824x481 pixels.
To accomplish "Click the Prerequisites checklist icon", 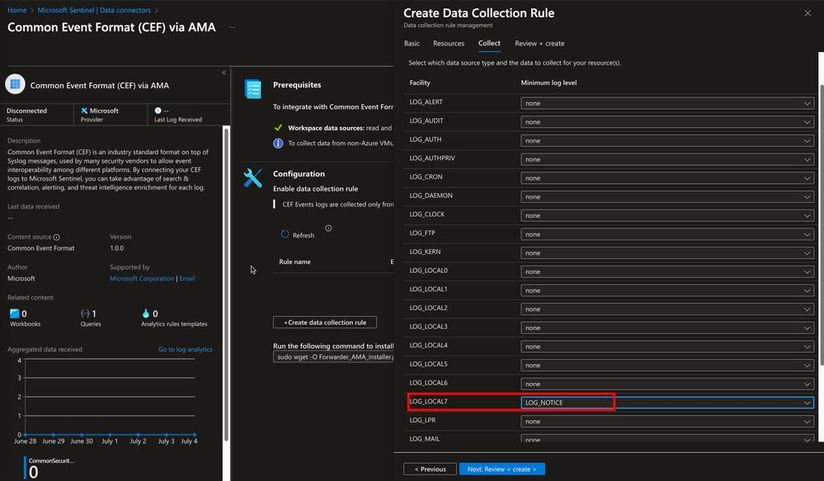I will click(x=254, y=89).
